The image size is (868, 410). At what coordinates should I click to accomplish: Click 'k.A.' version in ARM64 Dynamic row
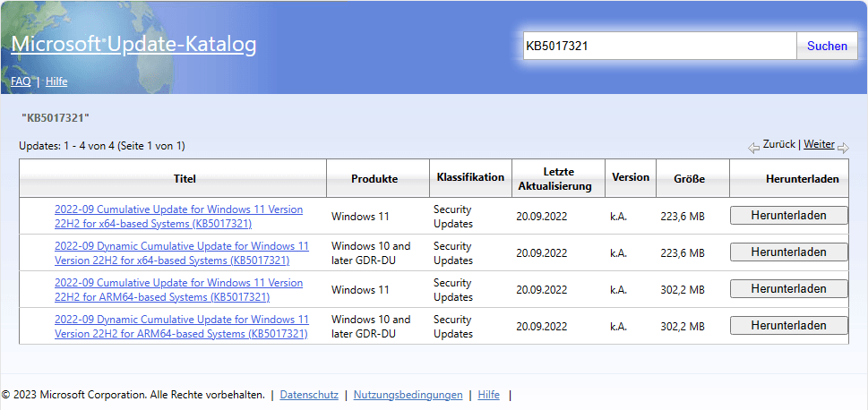click(618, 327)
